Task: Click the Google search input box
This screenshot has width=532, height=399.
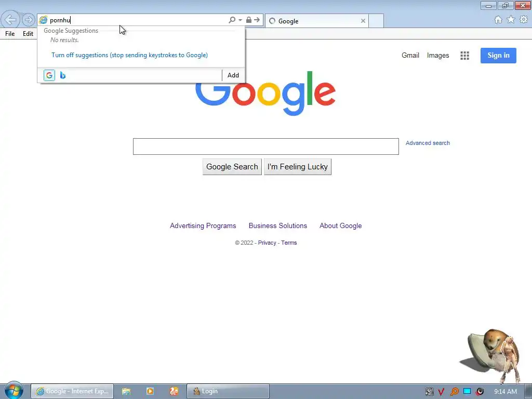Action: coord(265,147)
